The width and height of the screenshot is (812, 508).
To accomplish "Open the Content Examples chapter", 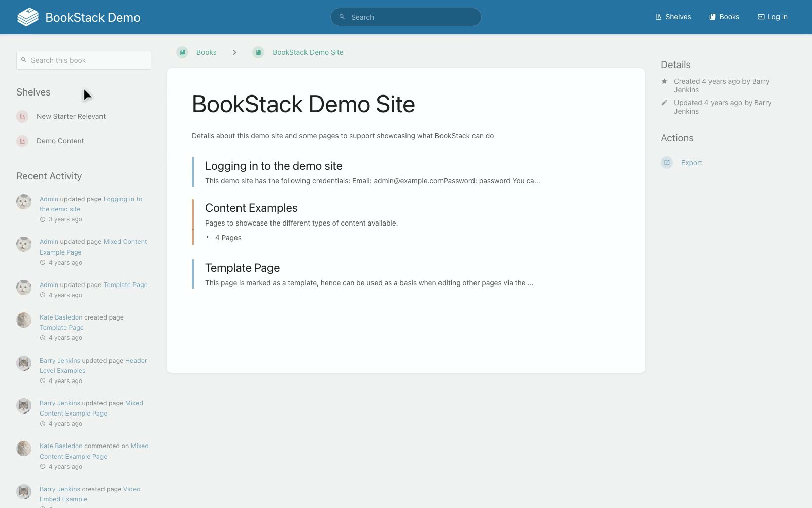I will pos(251,208).
